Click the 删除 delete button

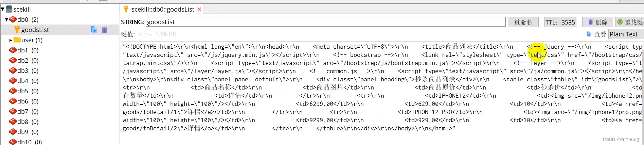[597, 22]
